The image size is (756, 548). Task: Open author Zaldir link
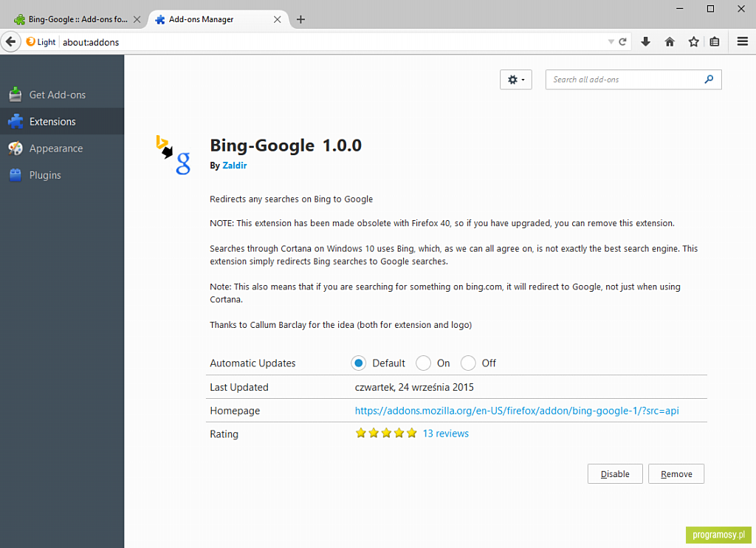(234, 165)
